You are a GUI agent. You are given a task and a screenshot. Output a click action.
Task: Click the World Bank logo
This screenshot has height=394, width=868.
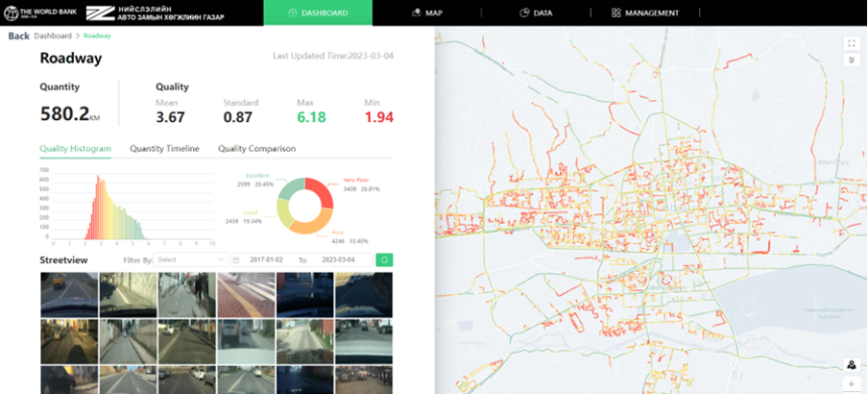click(37, 12)
